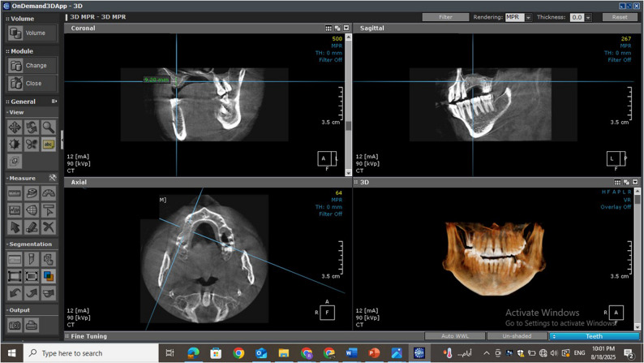Click the cube reset view icon

pyautogui.click(x=15, y=161)
